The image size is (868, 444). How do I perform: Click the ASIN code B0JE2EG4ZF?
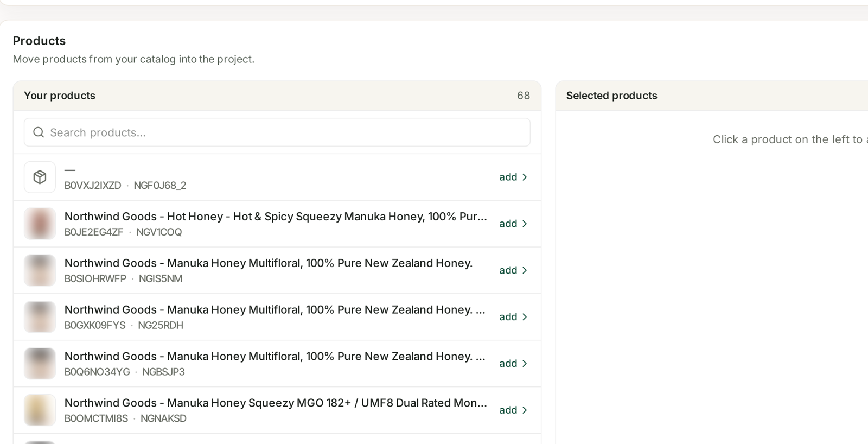(94, 232)
